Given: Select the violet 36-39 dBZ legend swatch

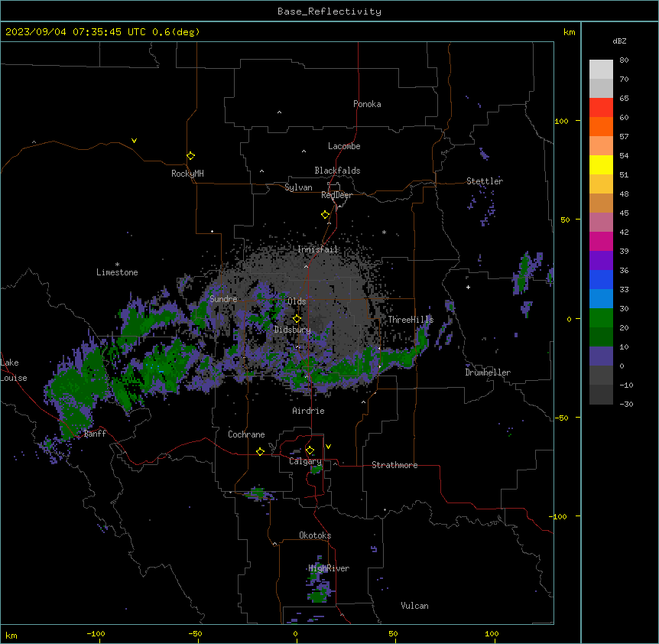Looking at the screenshot, I should pyautogui.click(x=601, y=261).
